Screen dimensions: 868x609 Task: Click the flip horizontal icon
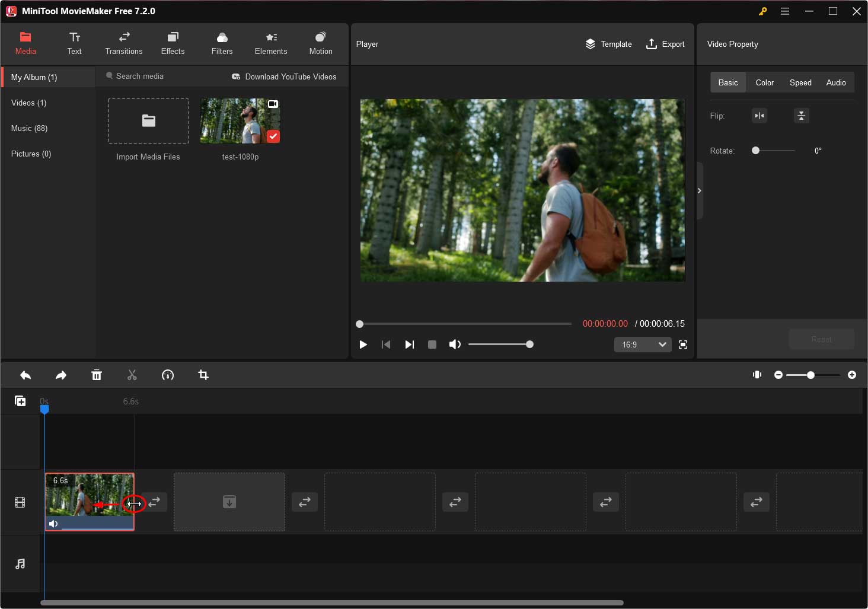759,116
